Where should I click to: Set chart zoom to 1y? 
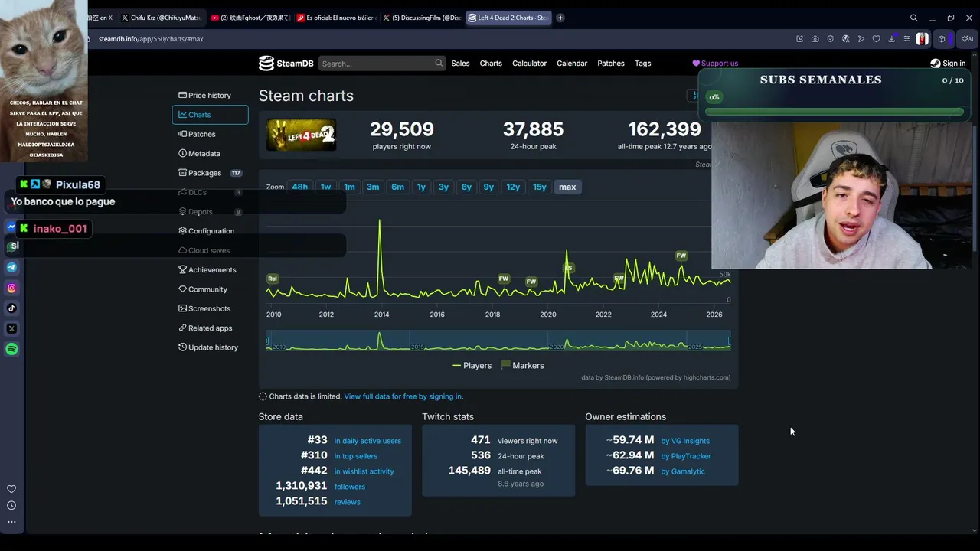click(x=421, y=187)
